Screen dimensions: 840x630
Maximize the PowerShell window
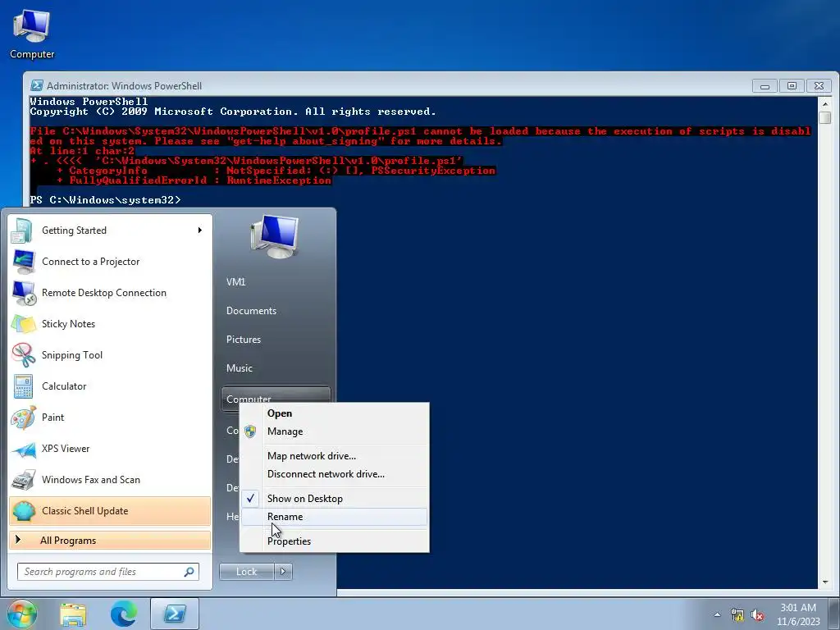[792, 85]
